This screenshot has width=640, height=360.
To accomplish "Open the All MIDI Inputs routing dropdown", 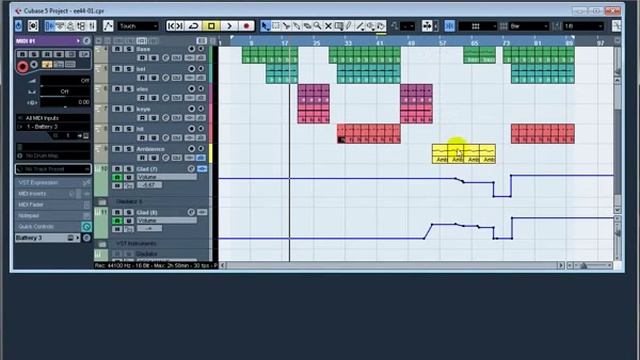I will 53,118.
